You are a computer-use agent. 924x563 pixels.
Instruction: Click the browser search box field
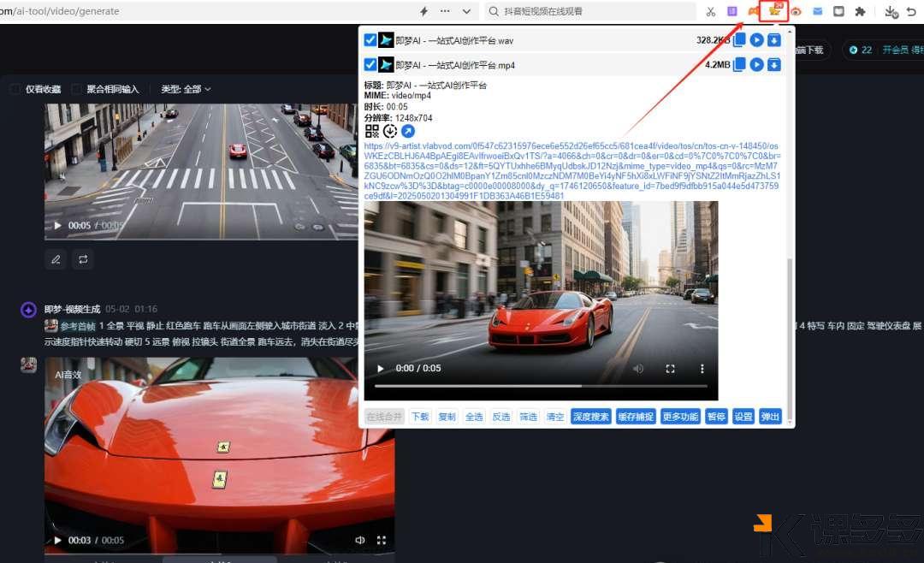pyautogui.click(x=589, y=11)
